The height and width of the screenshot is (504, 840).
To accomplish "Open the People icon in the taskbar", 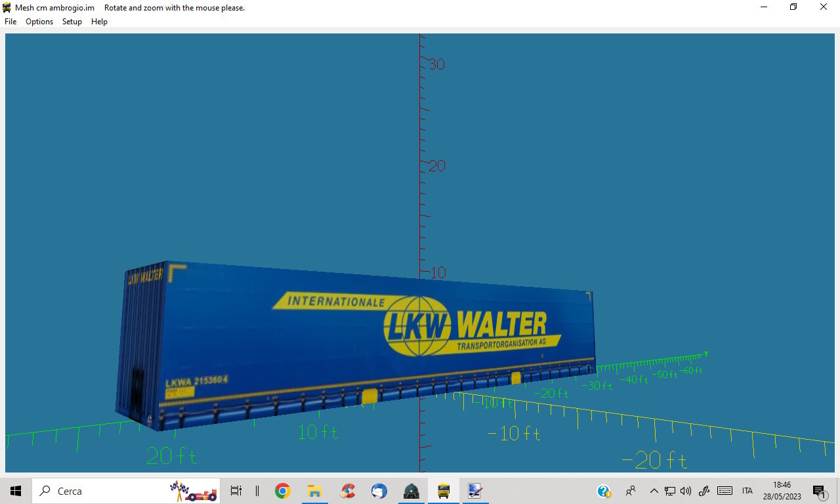I will pyautogui.click(x=631, y=491).
